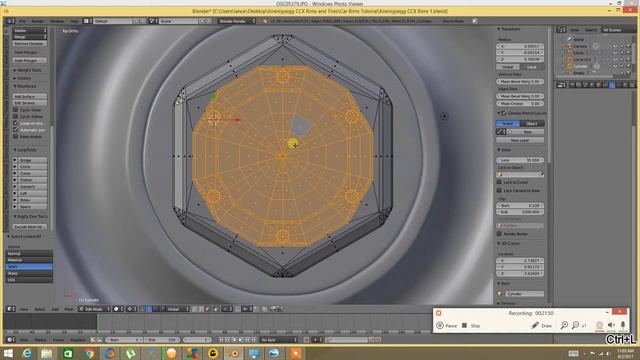Select the Local transform orientation button
The width and height of the screenshot is (640, 360).
[532, 67]
